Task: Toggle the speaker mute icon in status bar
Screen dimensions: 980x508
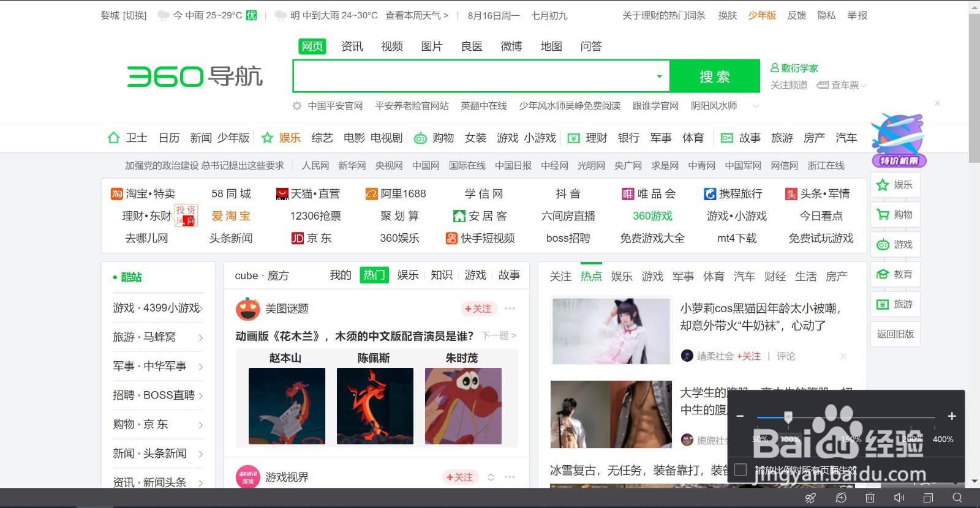Action: tap(899, 498)
